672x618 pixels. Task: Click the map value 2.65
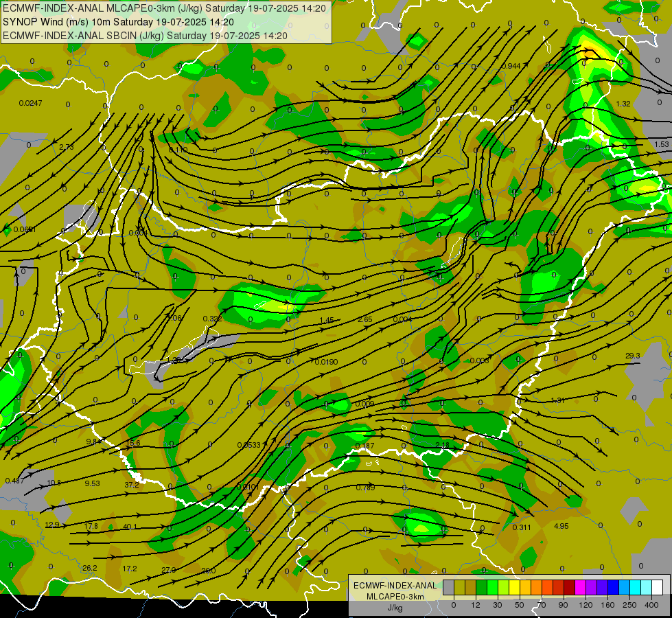[365, 319]
